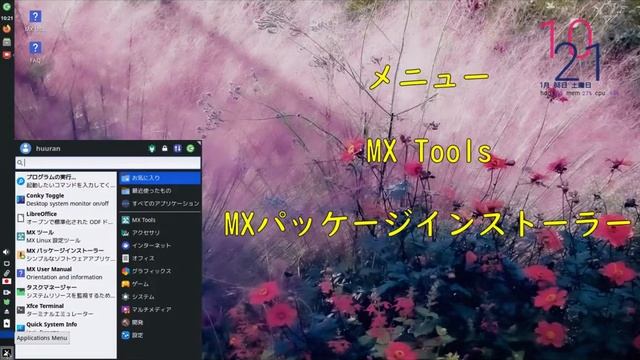
Task: Open マルチメディア category
Action: 160,309
